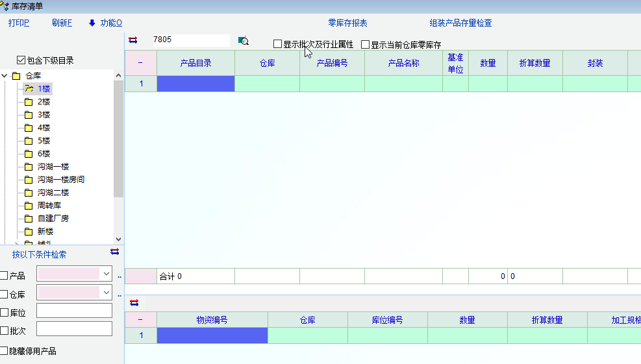Open the 零库存报表 link
Screen dimensions: 641x364
tap(347, 23)
